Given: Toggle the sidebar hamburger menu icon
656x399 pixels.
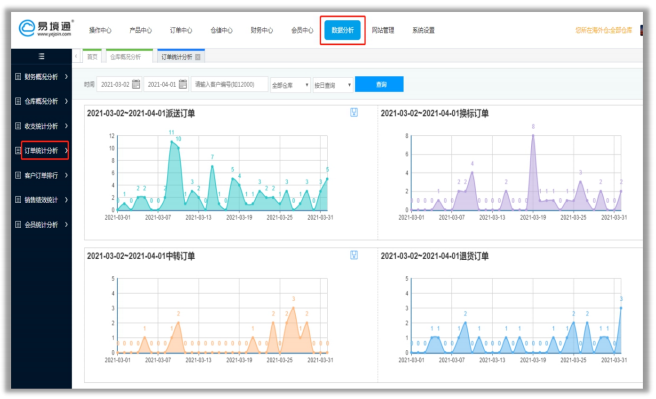Looking at the screenshot, I should coord(41,56).
